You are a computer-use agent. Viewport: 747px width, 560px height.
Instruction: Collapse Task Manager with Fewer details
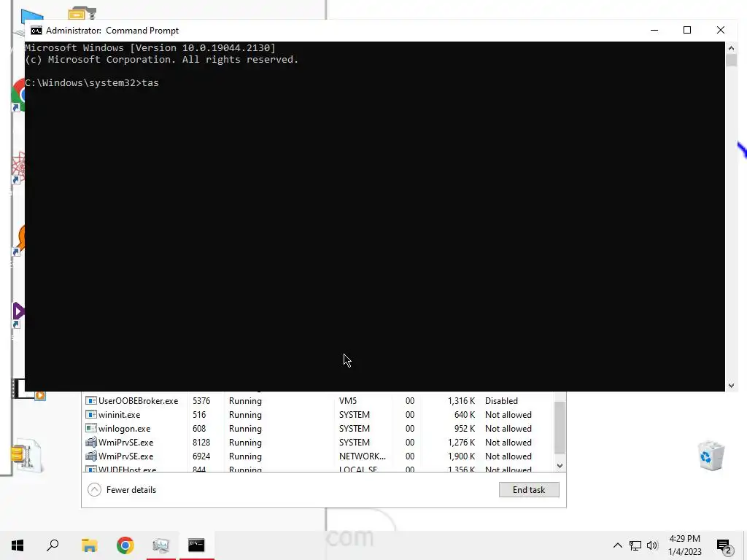[x=122, y=490]
